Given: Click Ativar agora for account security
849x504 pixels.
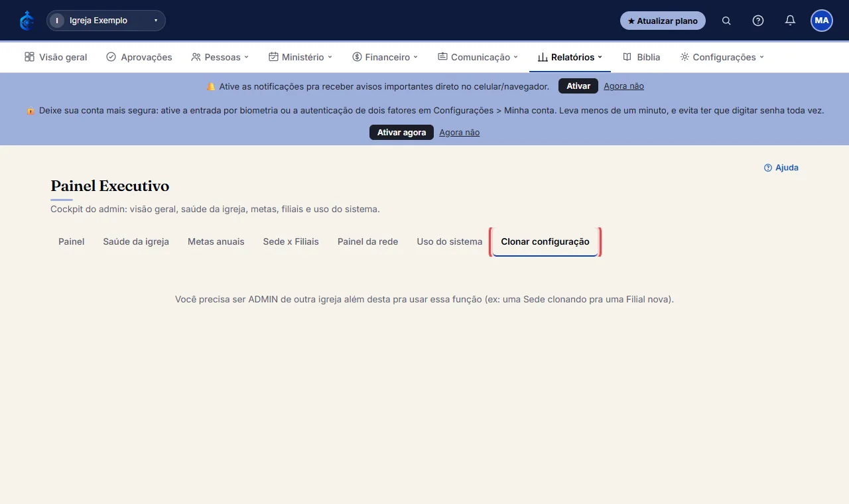Looking at the screenshot, I should (401, 133).
